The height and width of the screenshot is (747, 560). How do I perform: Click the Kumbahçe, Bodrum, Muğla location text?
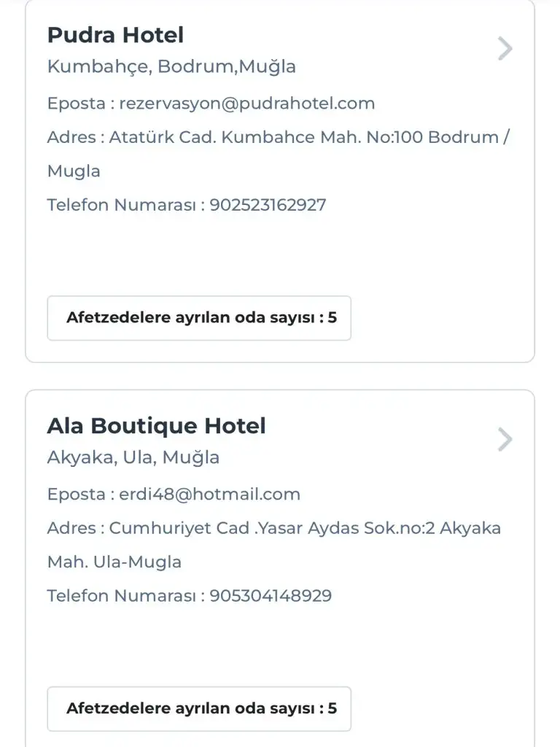[x=171, y=67]
